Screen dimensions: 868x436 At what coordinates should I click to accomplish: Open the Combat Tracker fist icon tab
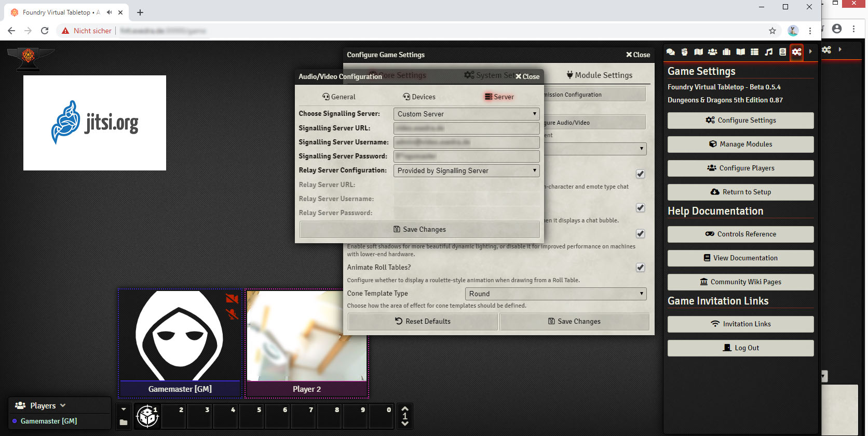[685, 52]
